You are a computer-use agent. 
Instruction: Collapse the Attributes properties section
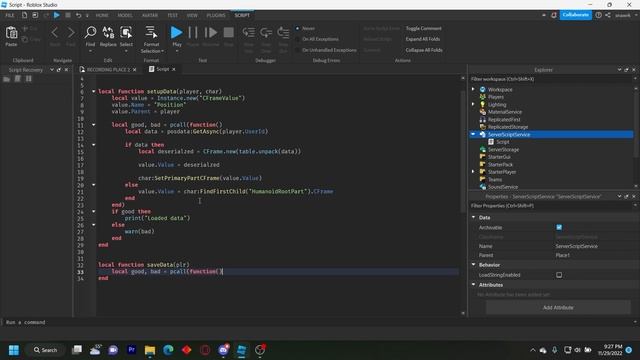[x=473, y=285]
